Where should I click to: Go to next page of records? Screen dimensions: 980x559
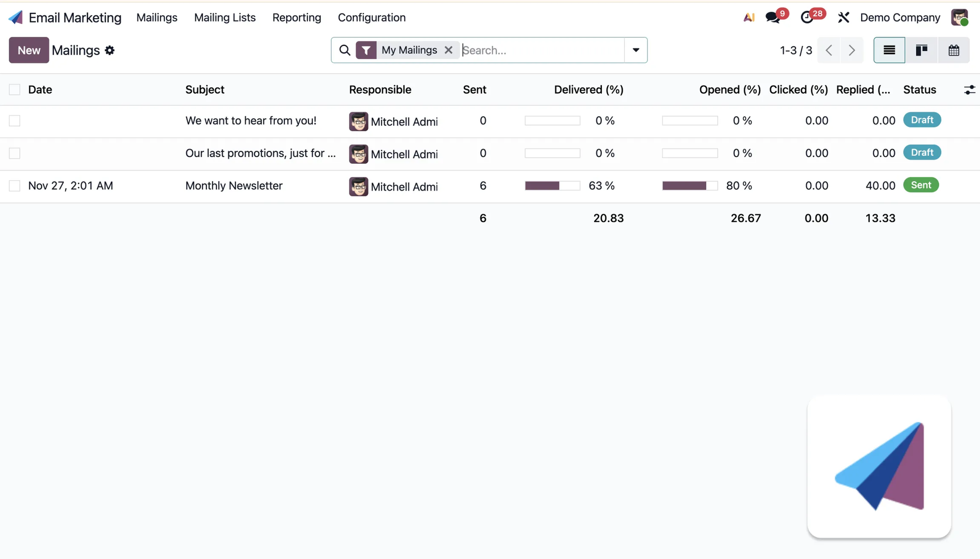[852, 50]
